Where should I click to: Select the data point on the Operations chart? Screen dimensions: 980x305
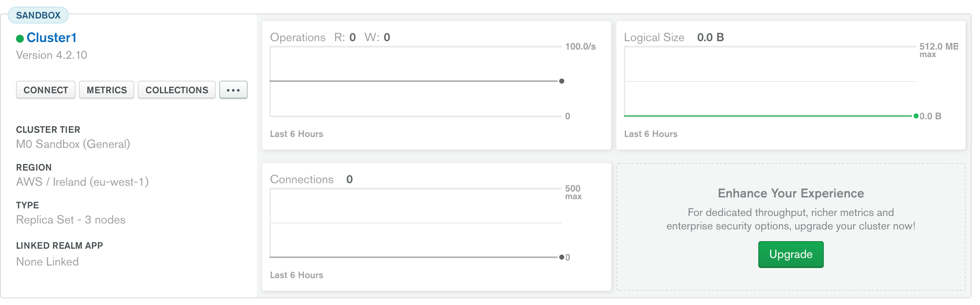(x=561, y=82)
